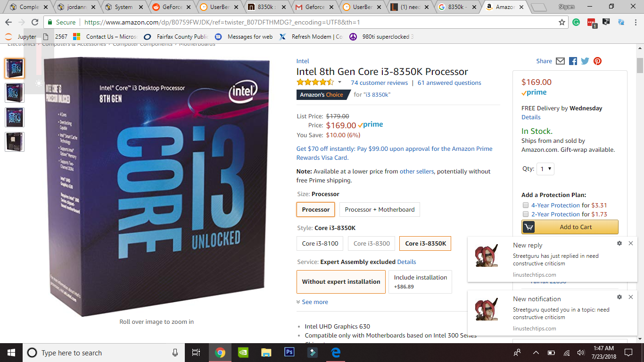Expand See more service options
This screenshot has height=362, width=644.
[x=312, y=302]
